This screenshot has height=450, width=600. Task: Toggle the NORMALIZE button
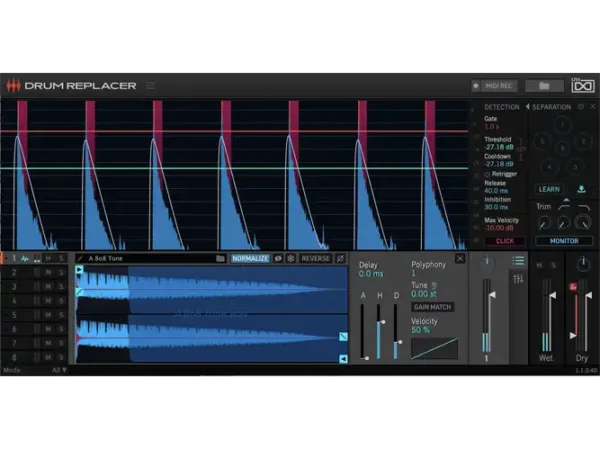tap(250, 259)
